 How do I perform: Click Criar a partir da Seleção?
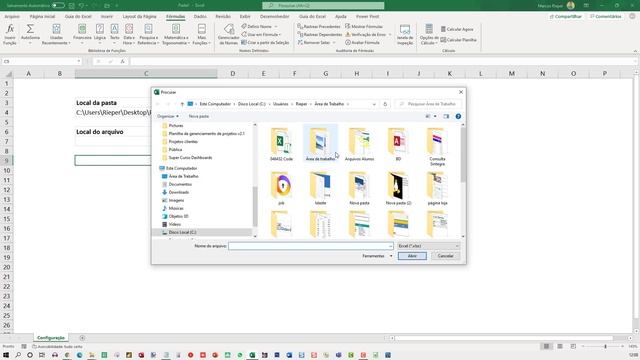pos(265,42)
